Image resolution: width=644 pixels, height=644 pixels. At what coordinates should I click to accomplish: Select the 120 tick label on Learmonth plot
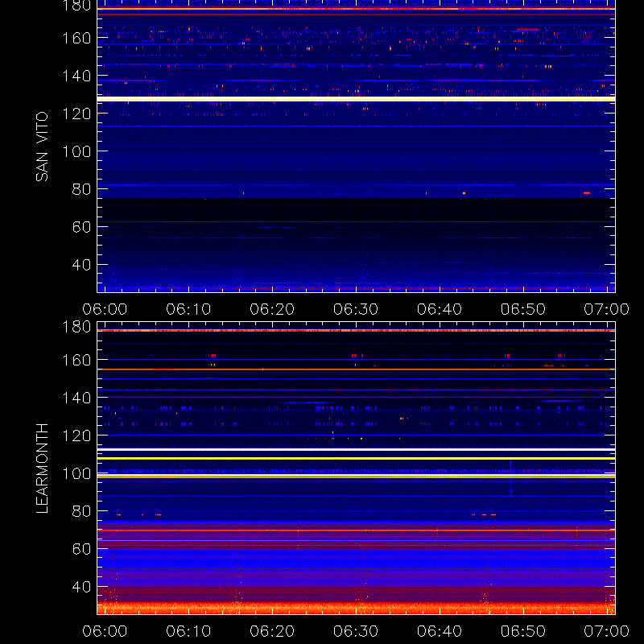click(76, 436)
